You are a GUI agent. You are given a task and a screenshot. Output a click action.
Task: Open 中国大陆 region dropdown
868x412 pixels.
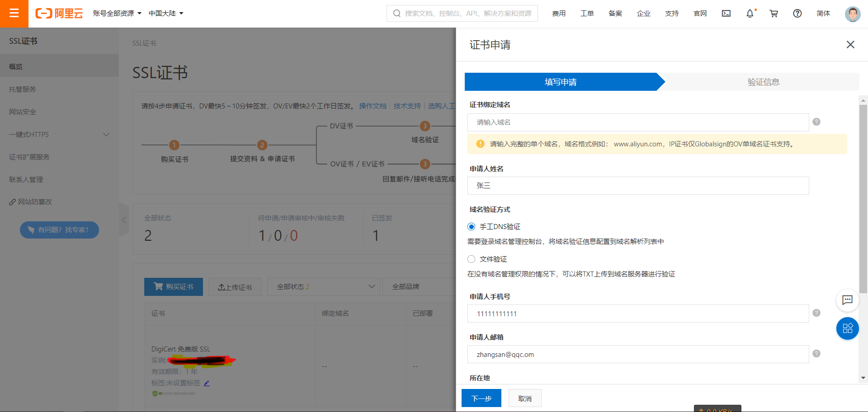point(166,14)
